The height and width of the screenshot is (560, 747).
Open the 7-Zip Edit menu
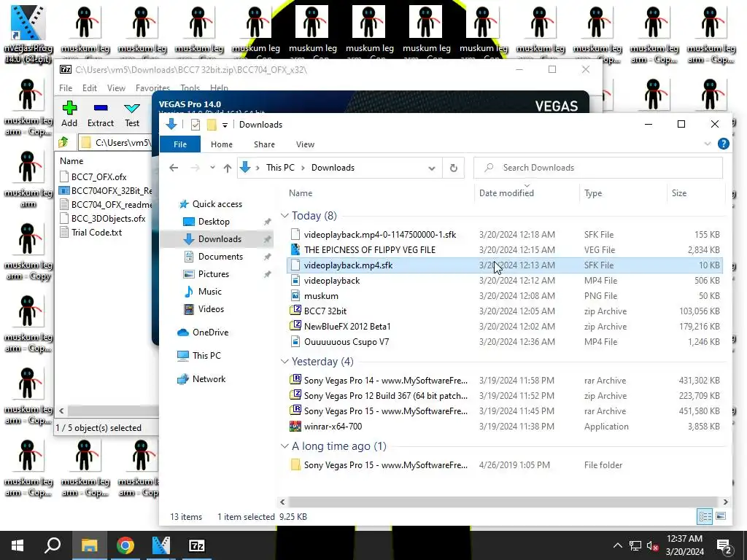[x=90, y=88]
